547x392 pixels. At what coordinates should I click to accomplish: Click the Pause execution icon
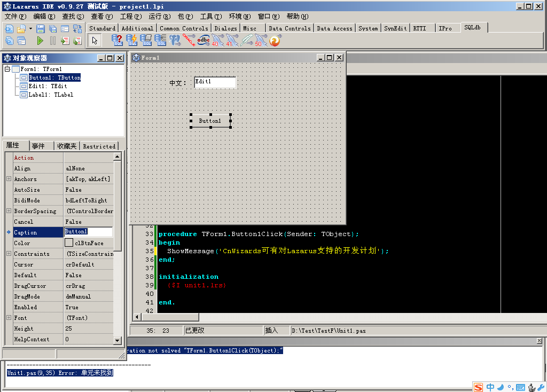(x=52, y=41)
